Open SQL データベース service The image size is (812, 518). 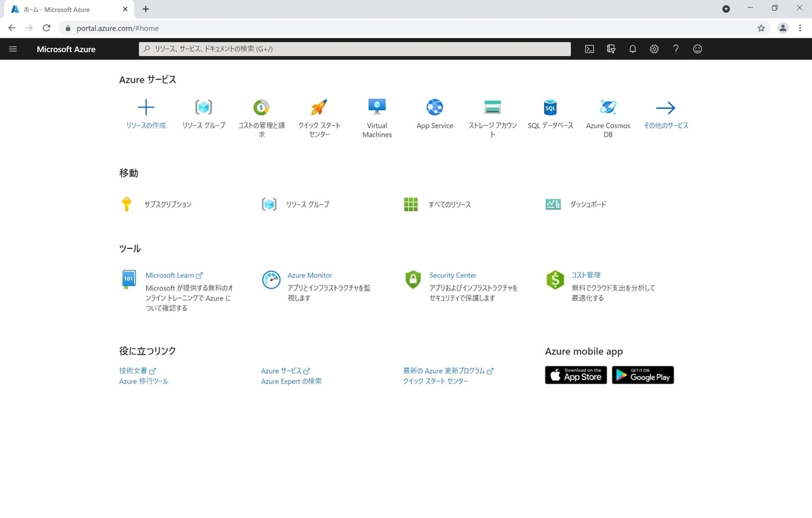click(x=551, y=114)
